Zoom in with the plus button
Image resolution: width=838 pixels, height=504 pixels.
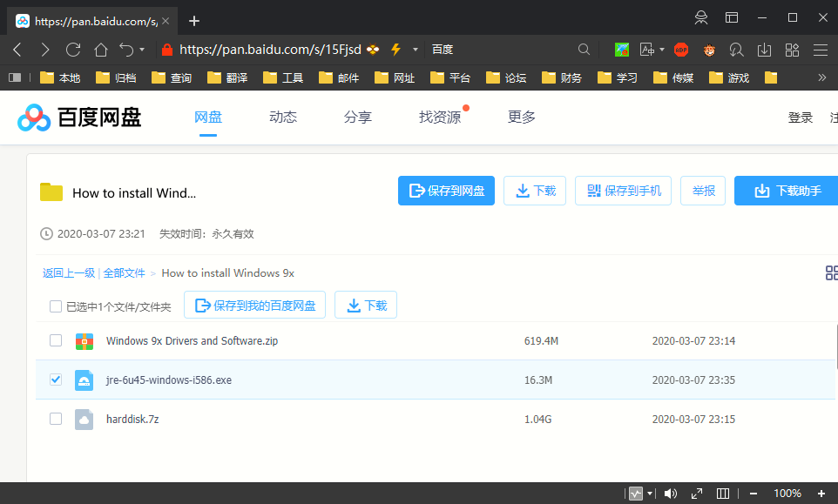tap(821, 494)
